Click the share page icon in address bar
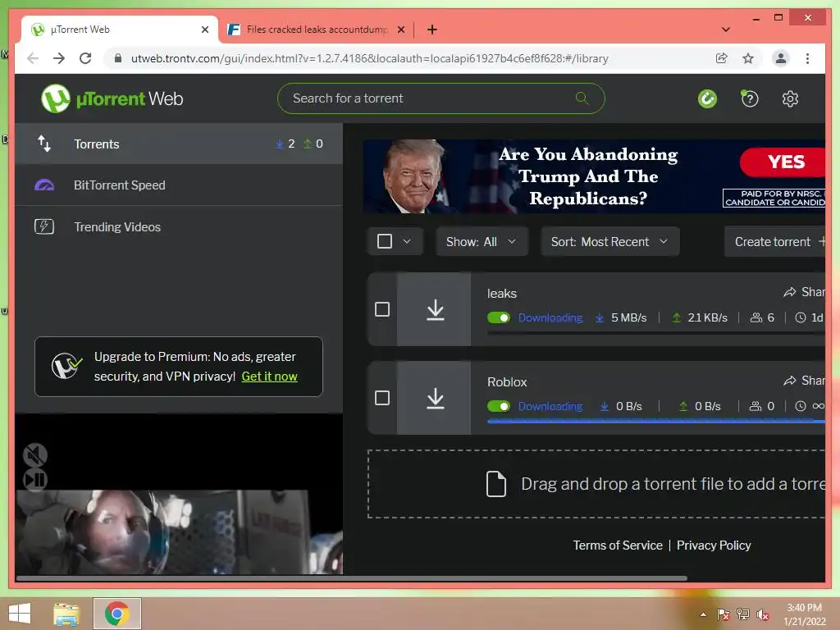Image resolution: width=840 pixels, height=630 pixels. [x=722, y=58]
